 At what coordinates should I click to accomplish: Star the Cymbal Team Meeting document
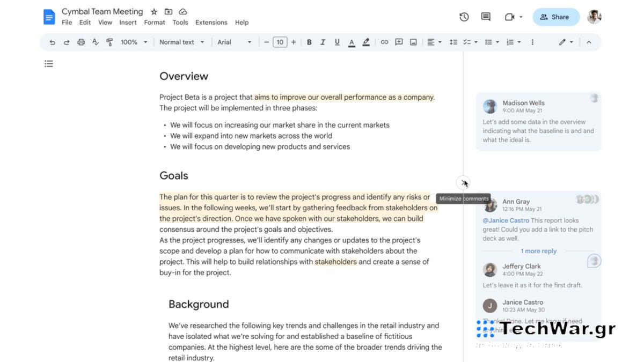(x=154, y=12)
